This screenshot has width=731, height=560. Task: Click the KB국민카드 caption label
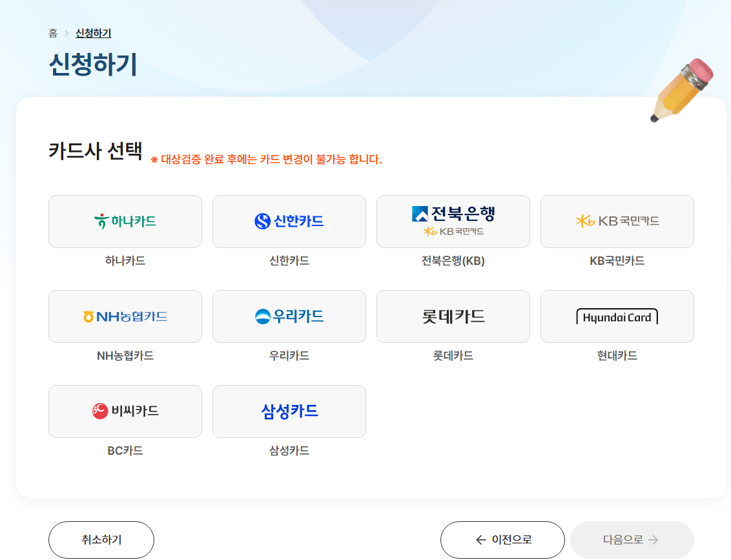pos(617,261)
